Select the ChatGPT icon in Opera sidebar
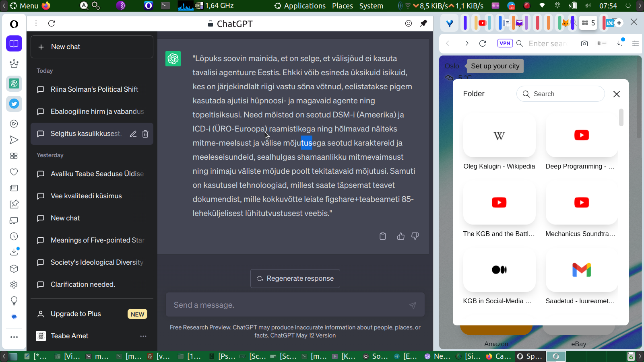The height and width of the screenshot is (362, 644). pyautogui.click(x=14, y=84)
